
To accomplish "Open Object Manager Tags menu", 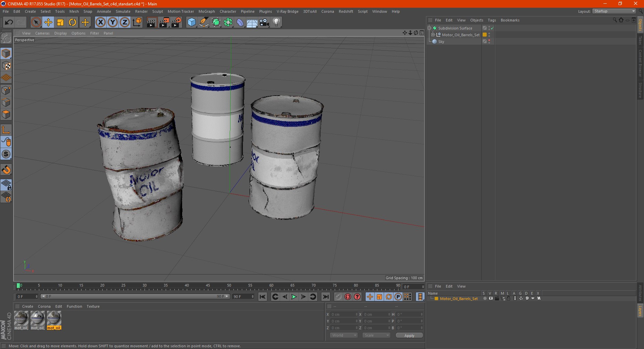I will [492, 20].
